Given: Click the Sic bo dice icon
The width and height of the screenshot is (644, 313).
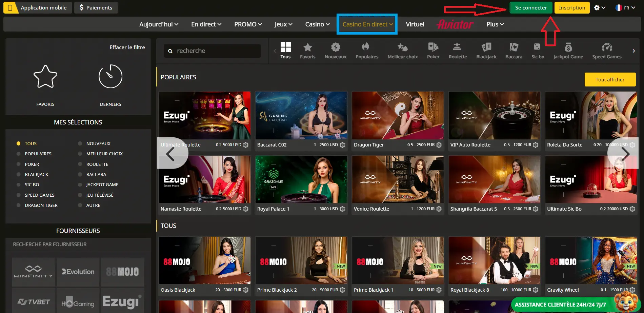Looking at the screenshot, I should click(537, 47).
